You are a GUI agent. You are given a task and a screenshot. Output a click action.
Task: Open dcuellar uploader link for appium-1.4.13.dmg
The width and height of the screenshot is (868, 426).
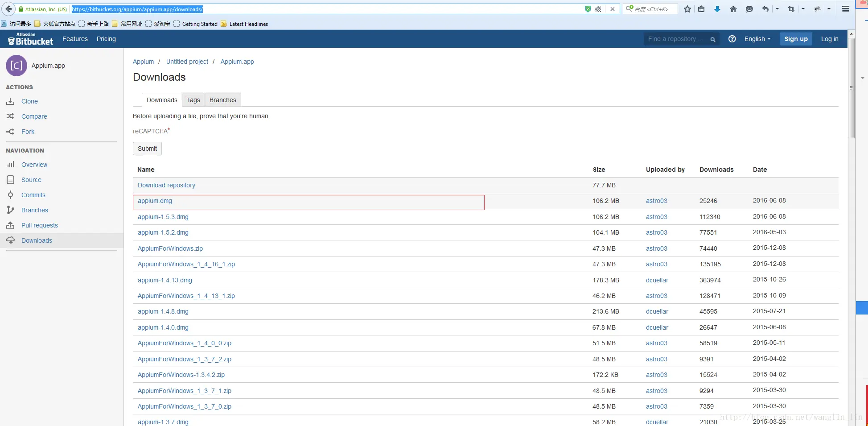click(657, 280)
